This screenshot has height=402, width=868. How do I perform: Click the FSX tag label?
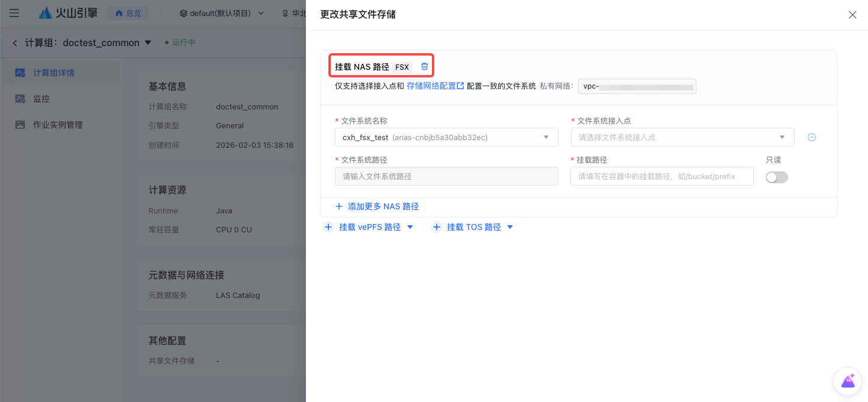click(402, 67)
